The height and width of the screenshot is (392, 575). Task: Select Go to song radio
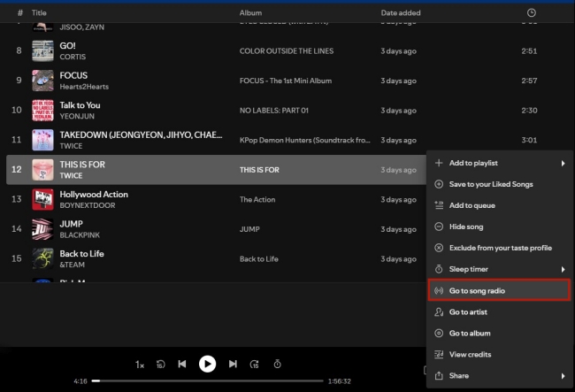pos(500,291)
